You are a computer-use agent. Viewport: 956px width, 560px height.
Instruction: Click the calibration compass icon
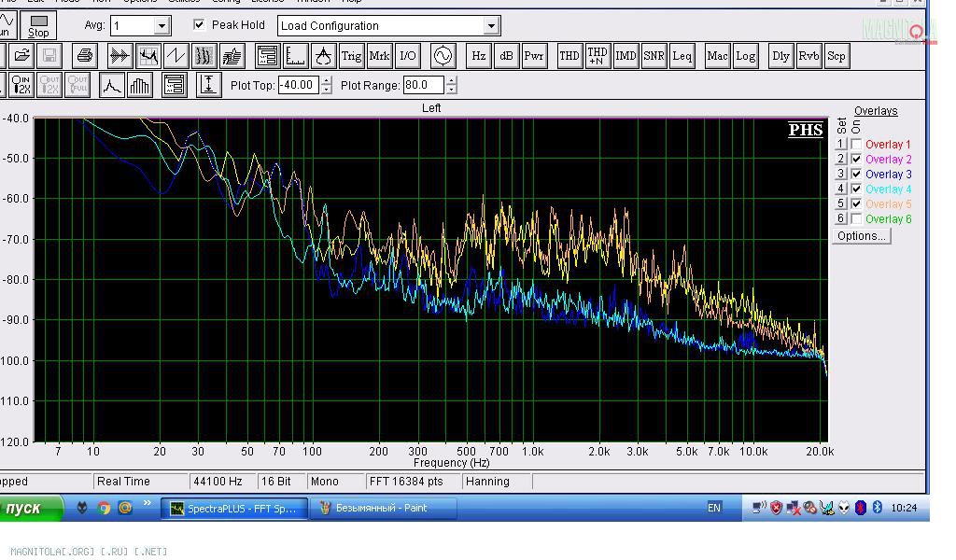pos(323,56)
